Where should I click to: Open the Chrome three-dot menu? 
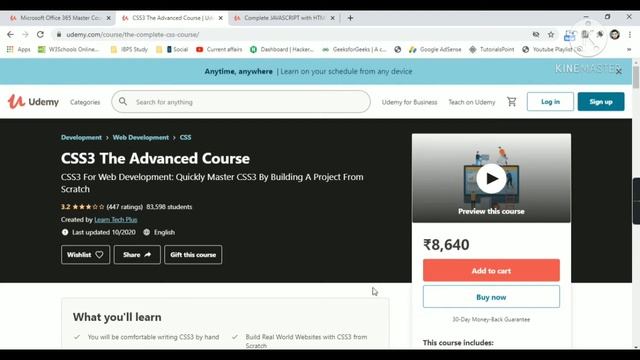click(630, 35)
